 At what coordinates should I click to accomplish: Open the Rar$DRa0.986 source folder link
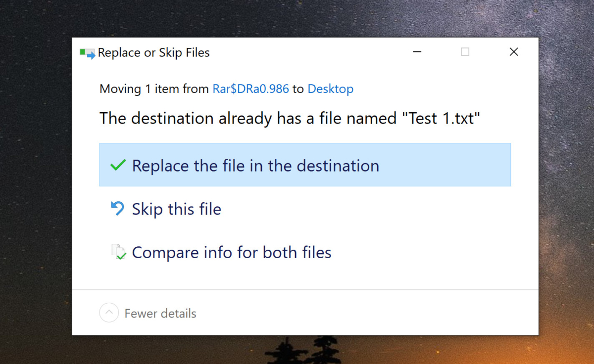(x=250, y=89)
